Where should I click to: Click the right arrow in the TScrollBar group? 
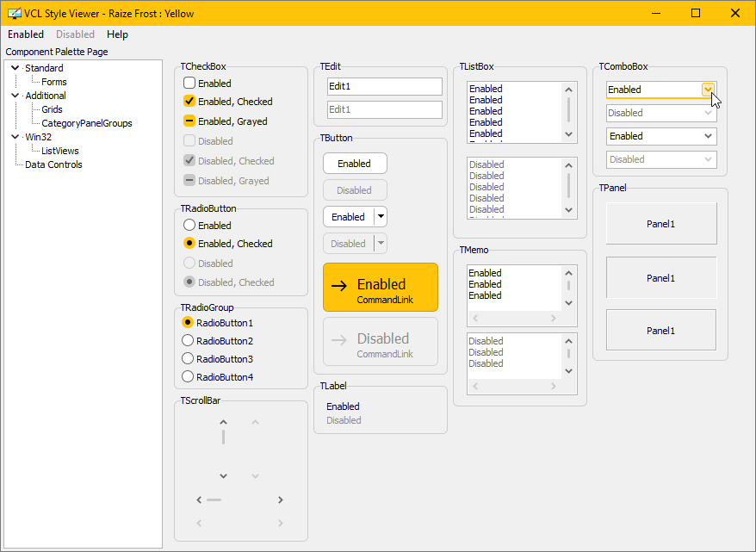280,499
